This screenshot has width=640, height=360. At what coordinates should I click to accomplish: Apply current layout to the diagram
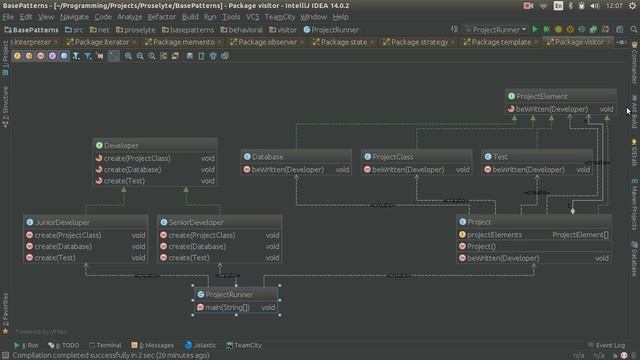(x=175, y=56)
